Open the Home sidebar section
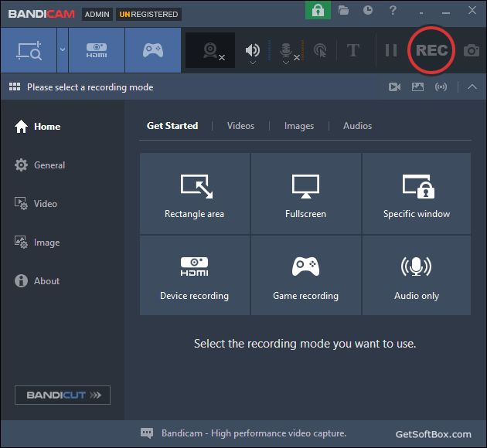Viewport: 487px width, 448px height. pyautogui.click(x=38, y=126)
